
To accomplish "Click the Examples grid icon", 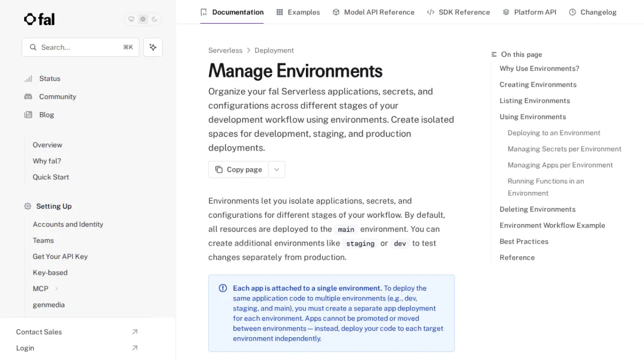I will point(280,12).
